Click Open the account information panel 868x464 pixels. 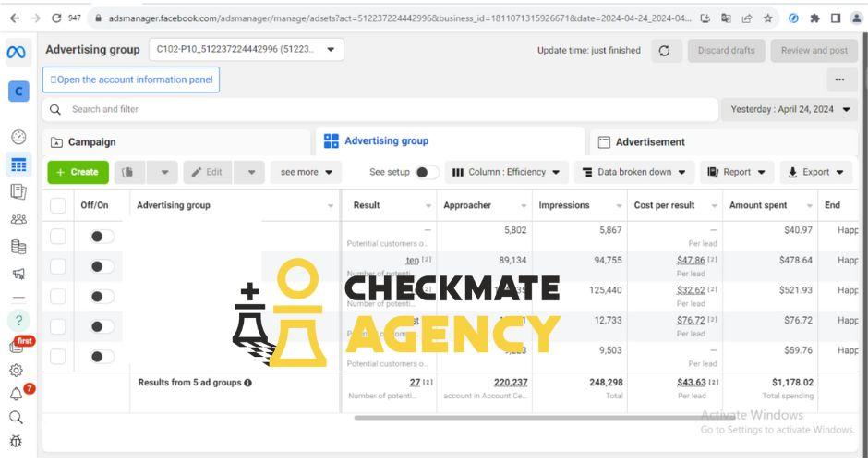(x=131, y=79)
